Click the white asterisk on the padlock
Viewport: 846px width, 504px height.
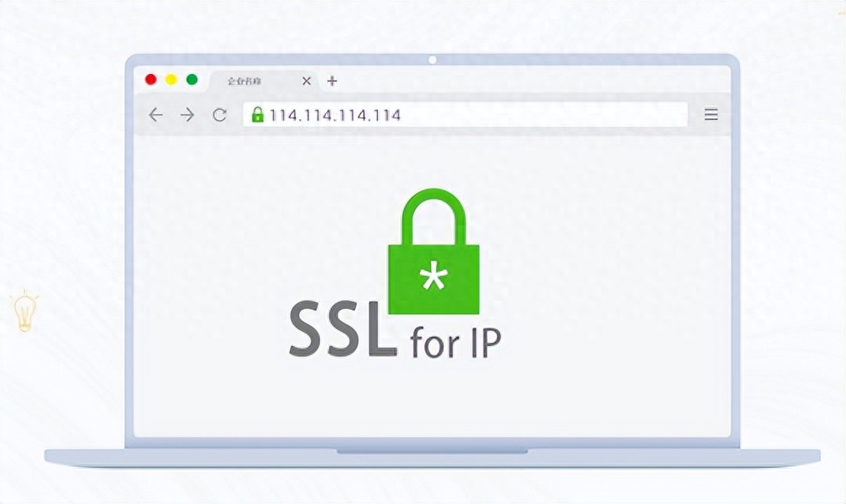tap(433, 276)
